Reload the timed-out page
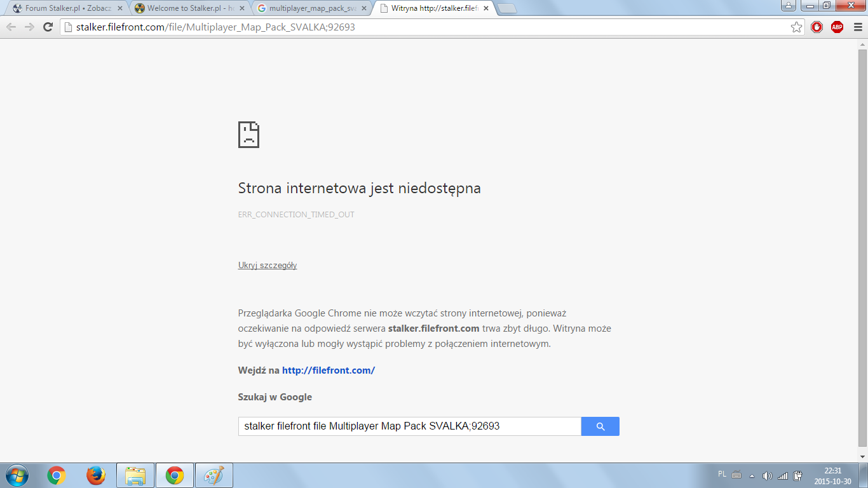Image resolution: width=868 pixels, height=488 pixels. click(48, 27)
